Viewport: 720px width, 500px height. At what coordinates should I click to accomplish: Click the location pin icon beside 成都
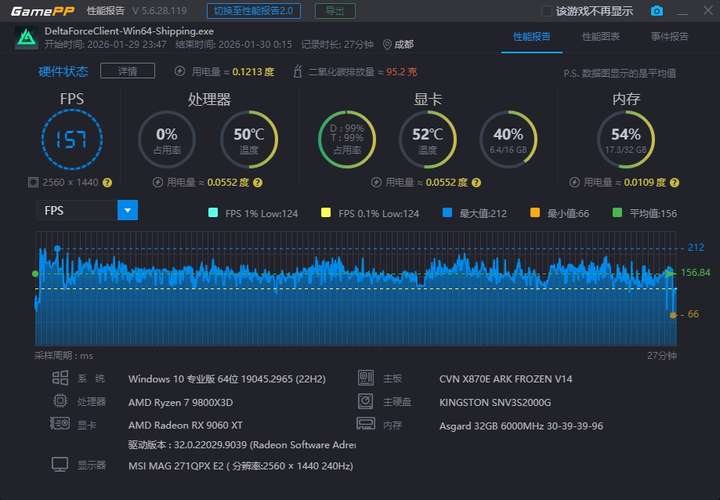(387, 44)
